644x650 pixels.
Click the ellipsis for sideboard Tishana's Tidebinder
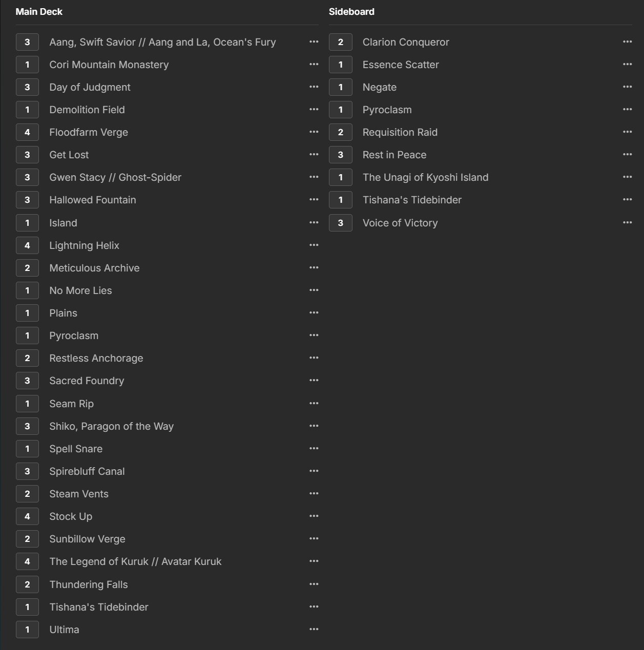(x=627, y=200)
